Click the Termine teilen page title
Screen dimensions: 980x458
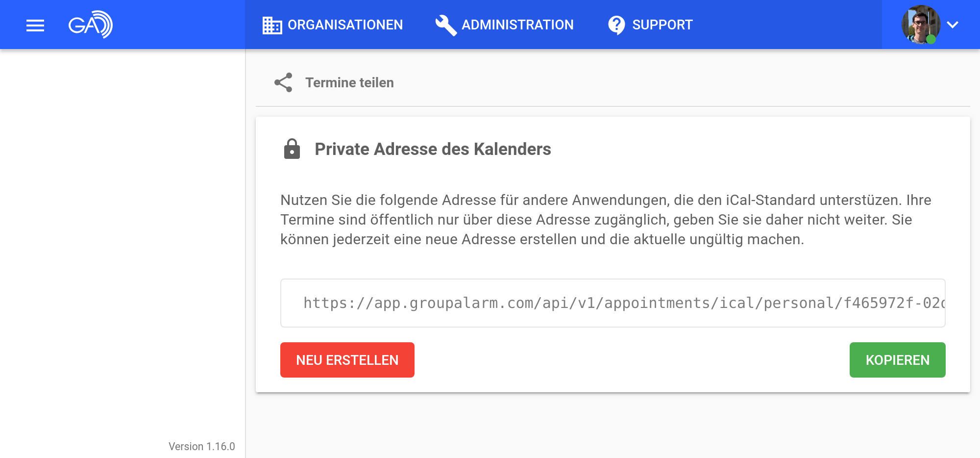pyautogui.click(x=349, y=82)
